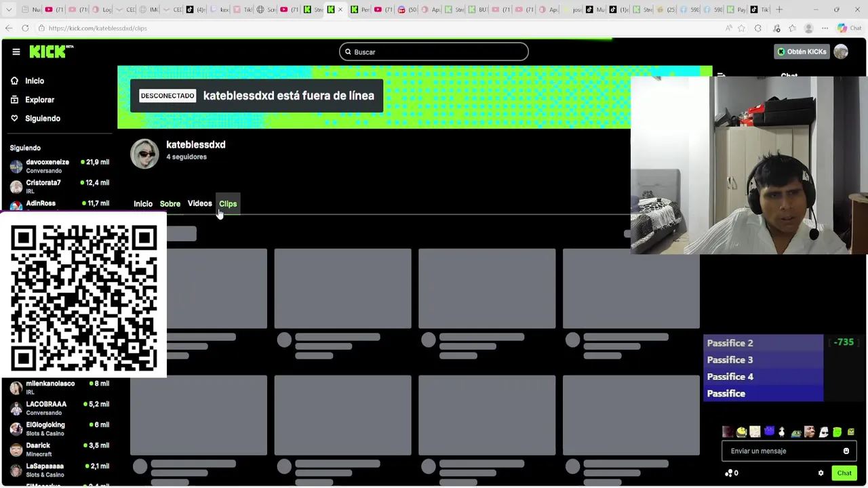The width and height of the screenshot is (868, 488).
Task: Open the user profile avatar menu
Action: click(x=841, y=52)
